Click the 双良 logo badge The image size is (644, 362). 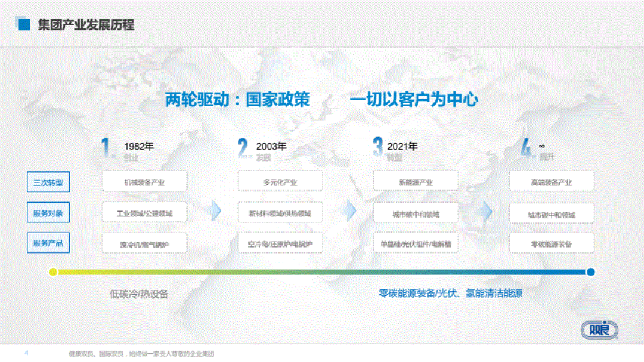(x=599, y=330)
